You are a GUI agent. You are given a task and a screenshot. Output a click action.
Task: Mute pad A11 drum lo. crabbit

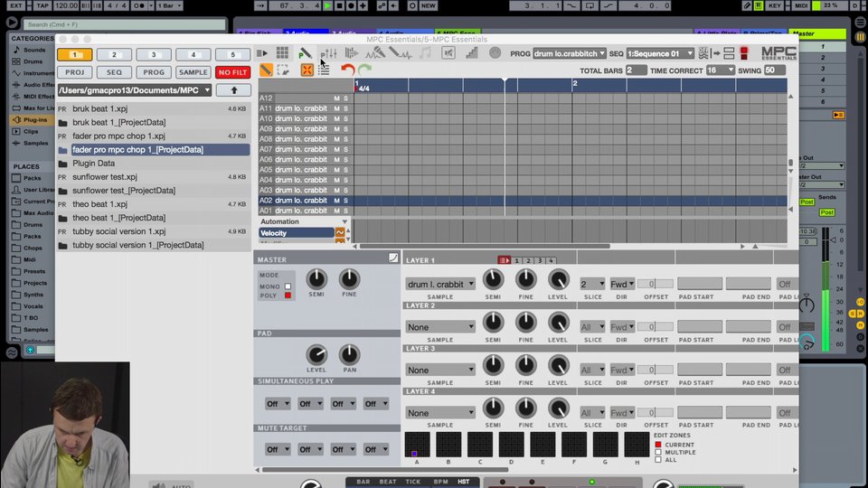click(336, 108)
